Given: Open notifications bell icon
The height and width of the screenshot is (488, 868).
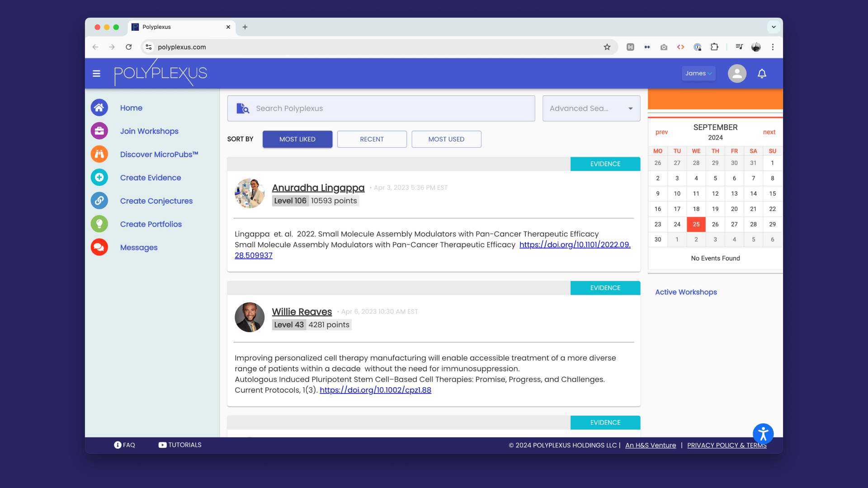Looking at the screenshot, I should [x=762, y=74].
